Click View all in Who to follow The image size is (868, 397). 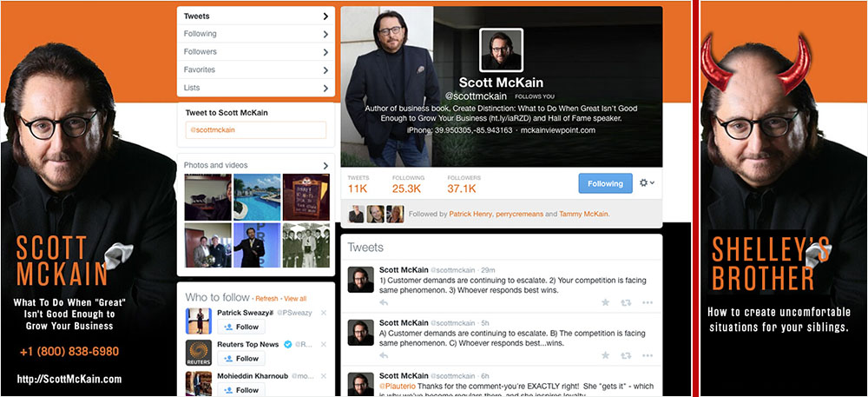click(x=295, y=299)
